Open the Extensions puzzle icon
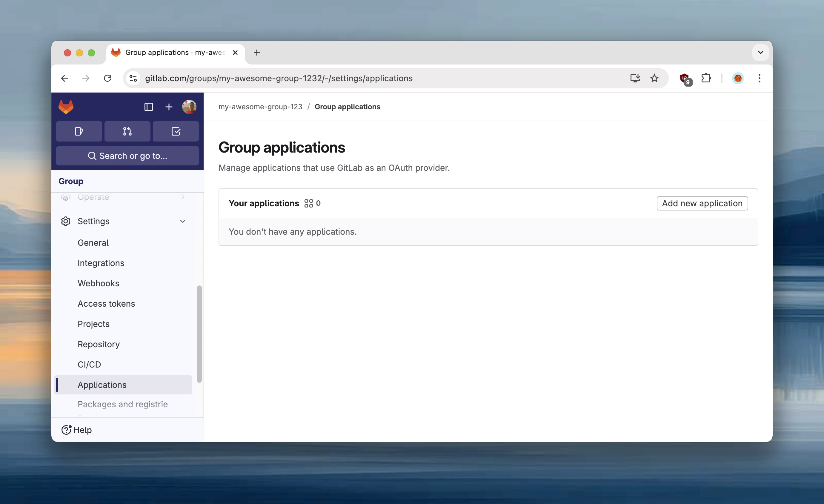This screenshot has height=504, width=824. (705, 78)
